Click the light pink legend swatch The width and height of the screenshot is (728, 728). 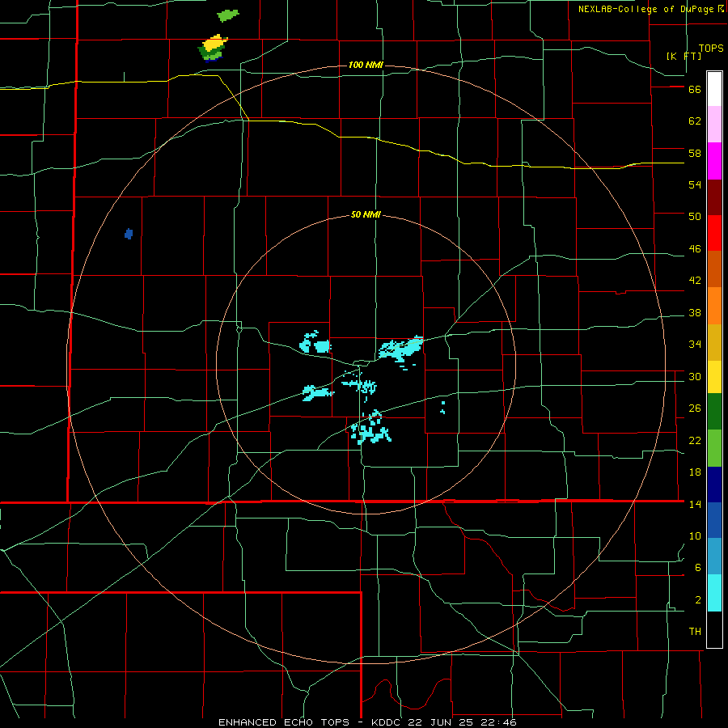point(714,125)
